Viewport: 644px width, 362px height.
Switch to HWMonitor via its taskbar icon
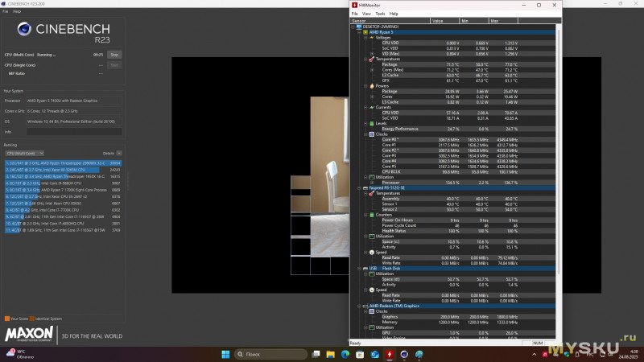pyautogui.click(x=390, y=354)
